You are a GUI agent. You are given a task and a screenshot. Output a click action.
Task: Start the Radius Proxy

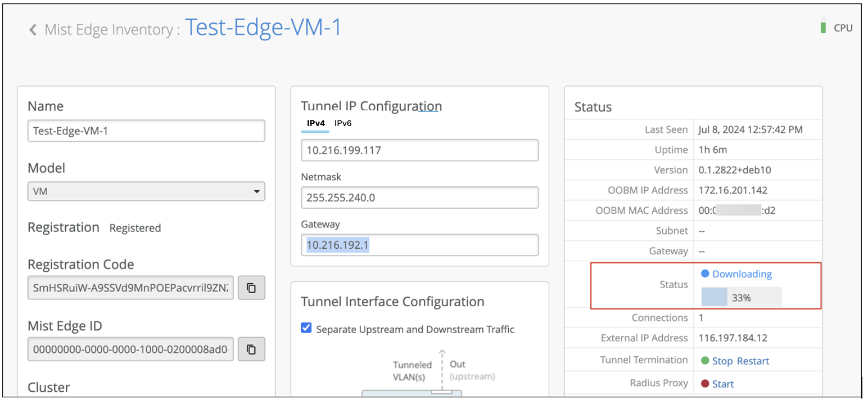[723, 384]
